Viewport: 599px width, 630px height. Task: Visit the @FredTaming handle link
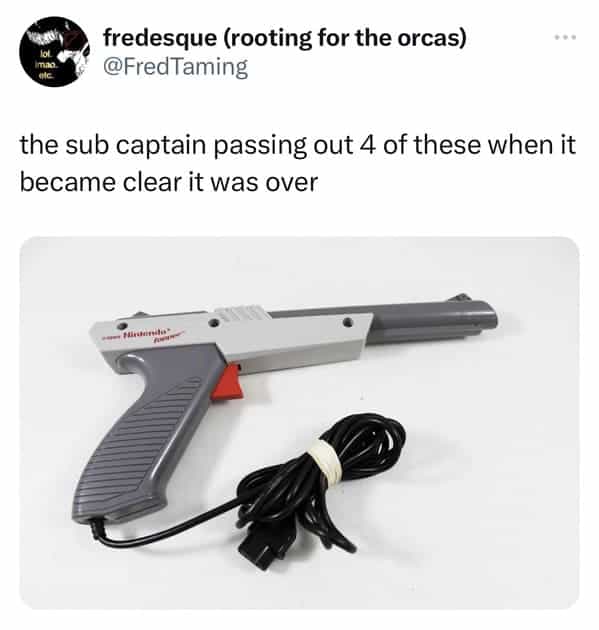[175, 67]
